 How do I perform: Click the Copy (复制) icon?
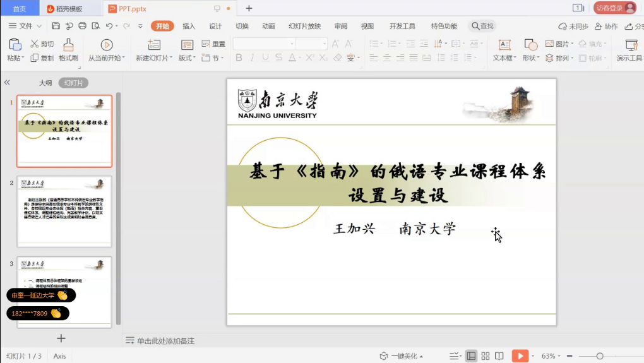tap(35, 58)
